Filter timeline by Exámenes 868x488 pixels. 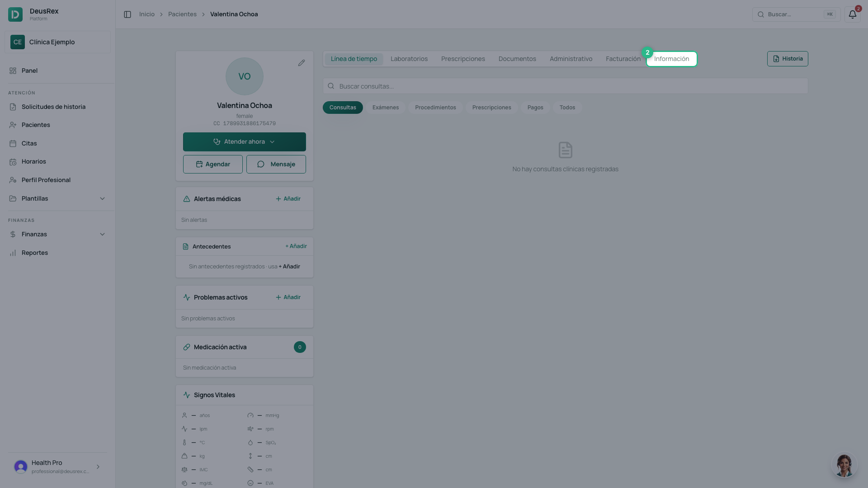point(386,108)
